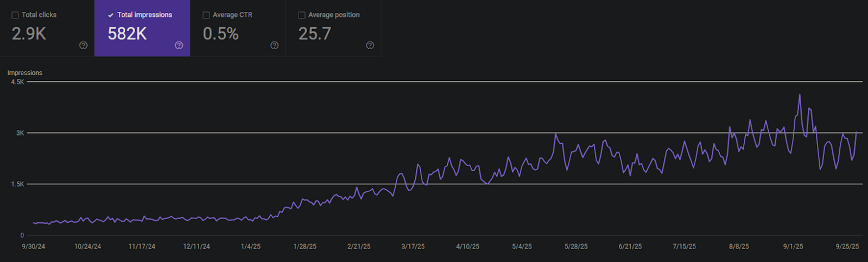Pick the 1/4/25 date on the axis
The width and height of the screenshot is (868, 262).
pos(250,247)
